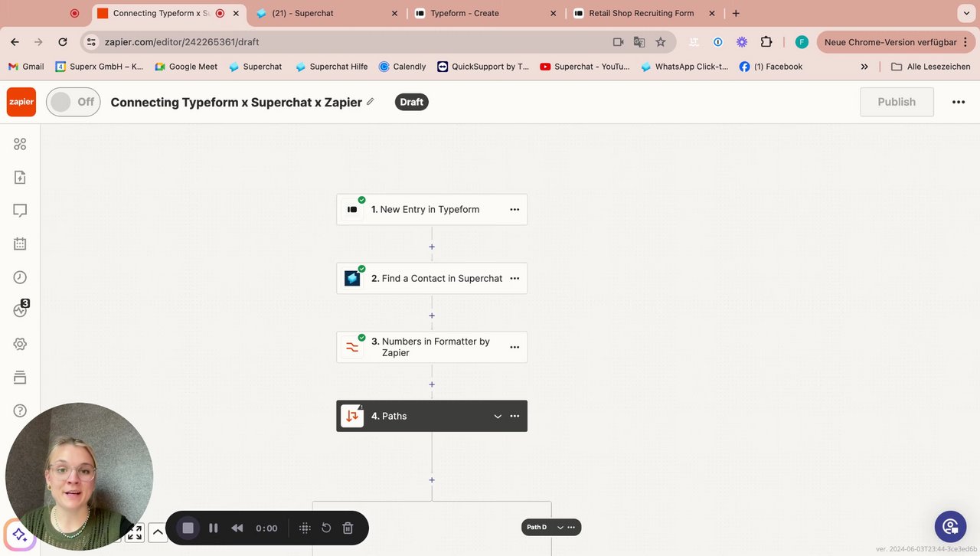Stop the screen recording

coord(188,528)
